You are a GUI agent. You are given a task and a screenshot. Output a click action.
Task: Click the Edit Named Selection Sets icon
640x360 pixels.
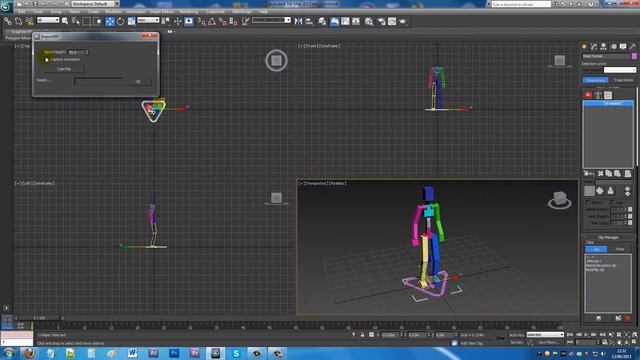245,21
